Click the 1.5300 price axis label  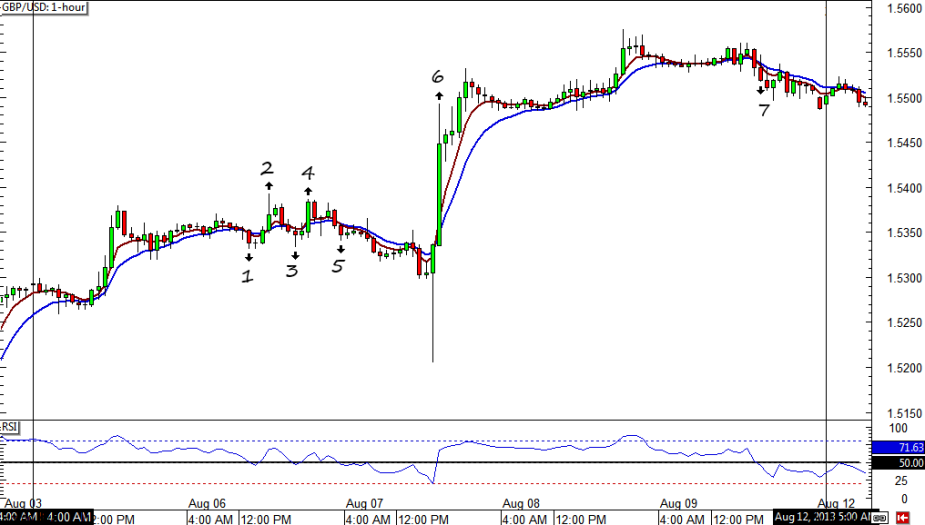click(905, 278)
